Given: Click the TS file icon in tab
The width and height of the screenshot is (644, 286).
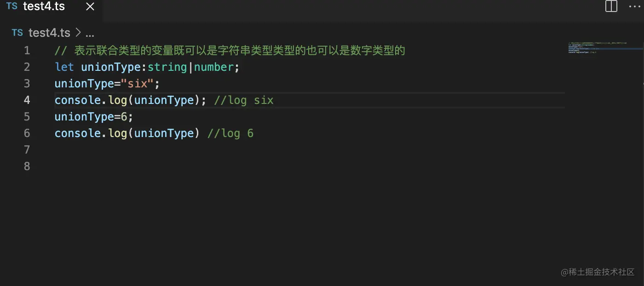Looking at the screenshot, I should pyautogui.click(x=12, y=6).
